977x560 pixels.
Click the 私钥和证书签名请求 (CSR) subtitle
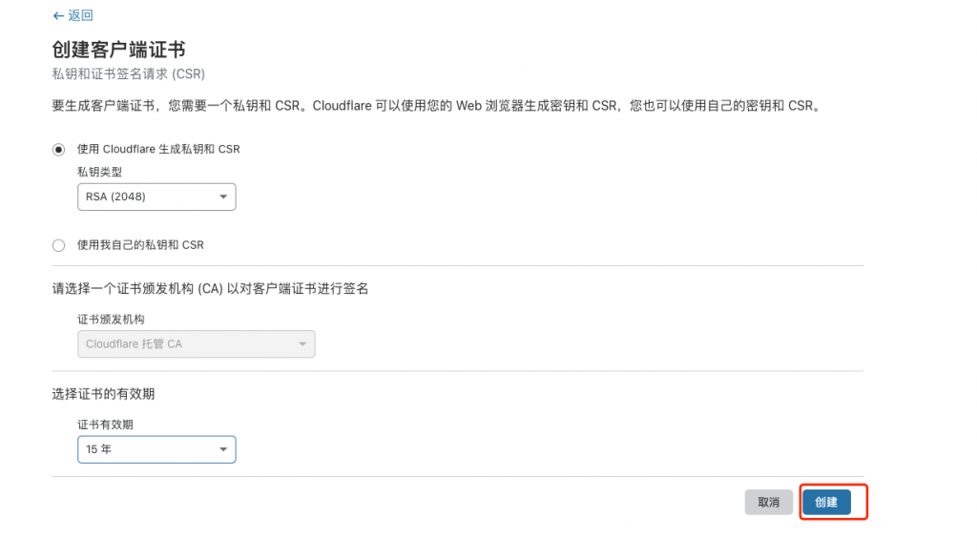129,73
